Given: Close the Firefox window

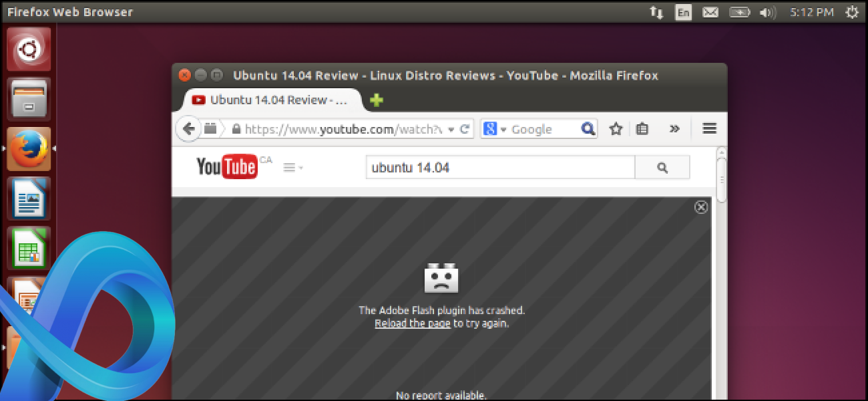Looking at the screenshot, I should tap(185, 76).
